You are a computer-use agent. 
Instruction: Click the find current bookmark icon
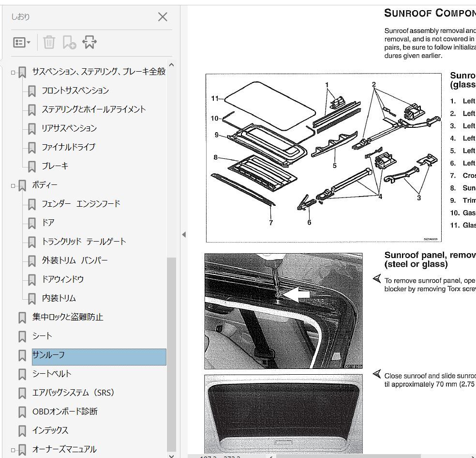pyautogui.click(x=89, y=43)
